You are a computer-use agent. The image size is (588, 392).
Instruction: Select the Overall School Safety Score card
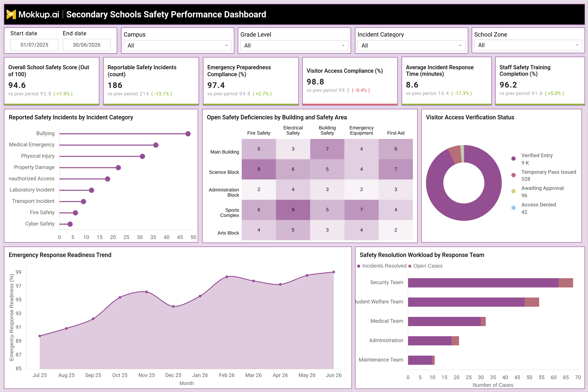(x=52, y=81)
